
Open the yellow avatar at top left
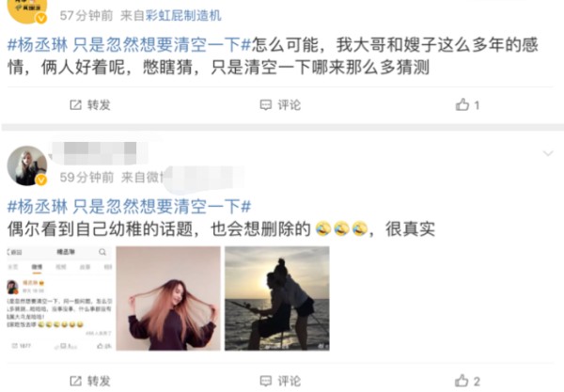(27, 11)
